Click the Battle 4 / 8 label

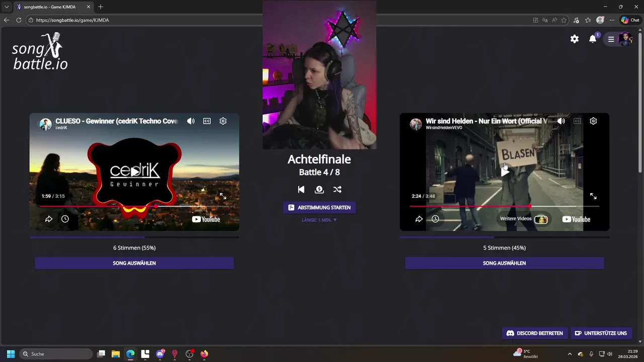(x=319, y=172)
